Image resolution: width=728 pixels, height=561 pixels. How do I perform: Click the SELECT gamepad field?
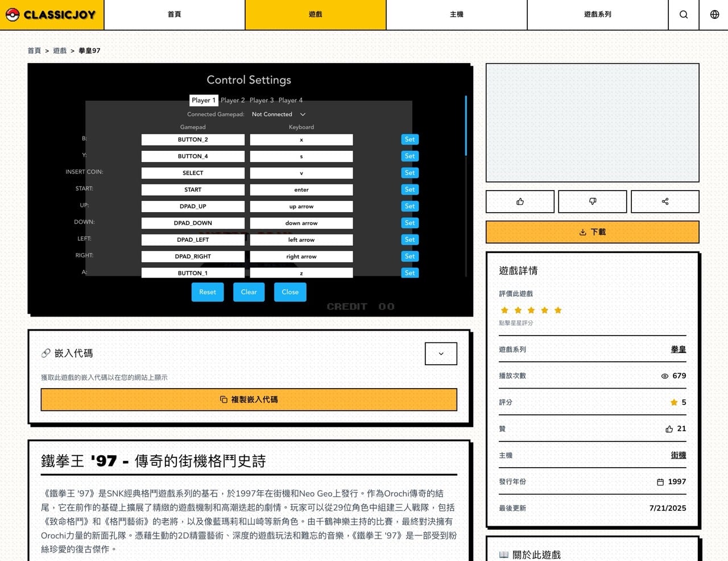(x=193, y=173)
